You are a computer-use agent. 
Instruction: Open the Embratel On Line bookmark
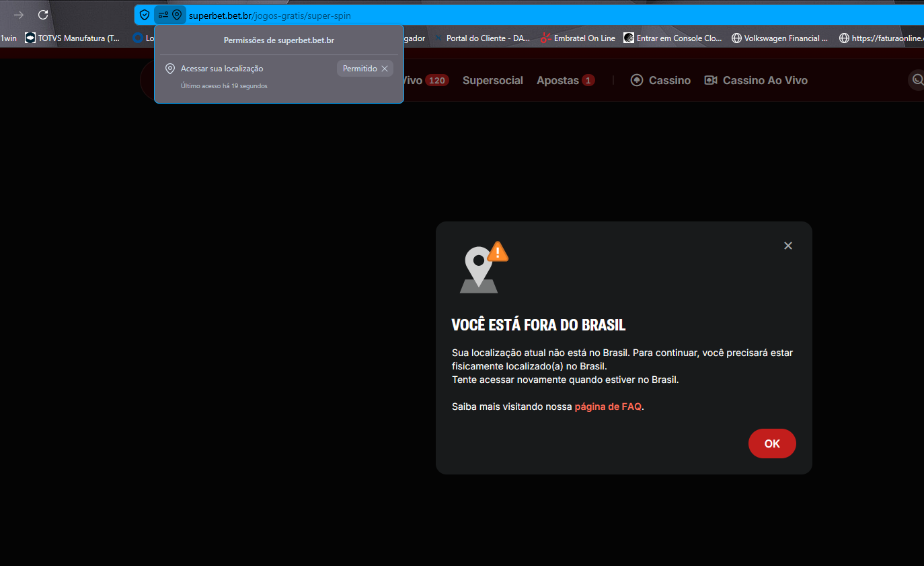[578, 38]
